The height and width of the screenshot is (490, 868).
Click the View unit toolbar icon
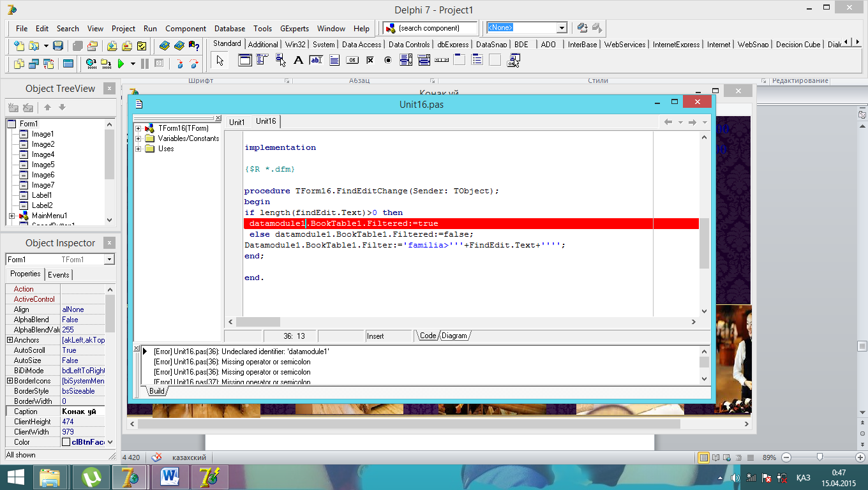(19, 63)
